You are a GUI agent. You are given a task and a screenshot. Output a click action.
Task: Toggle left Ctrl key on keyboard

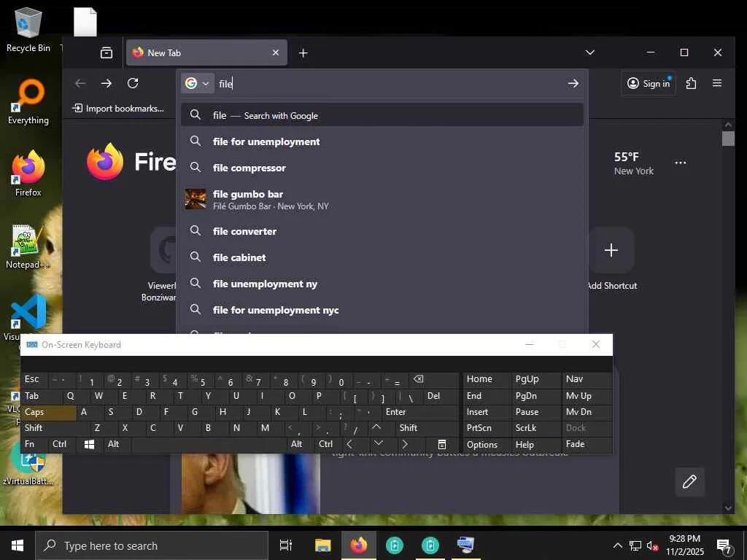tap(61, 444)
